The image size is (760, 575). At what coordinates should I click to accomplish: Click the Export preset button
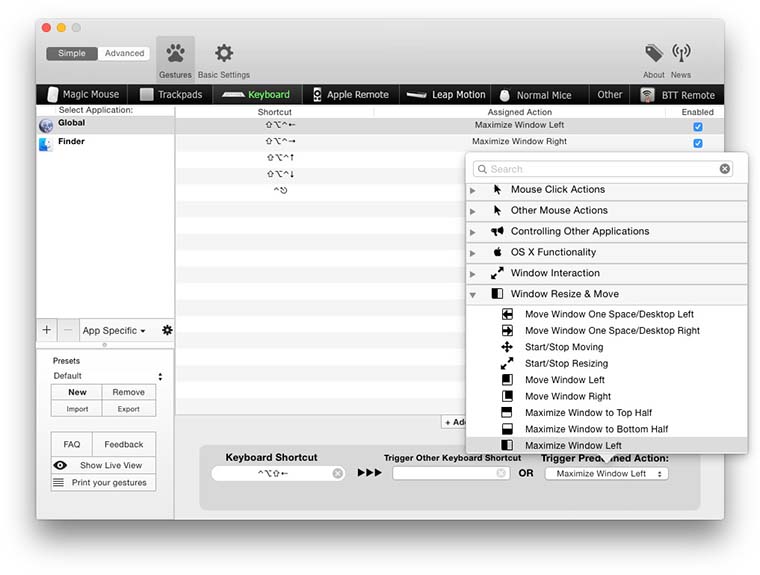coord(129,409)
